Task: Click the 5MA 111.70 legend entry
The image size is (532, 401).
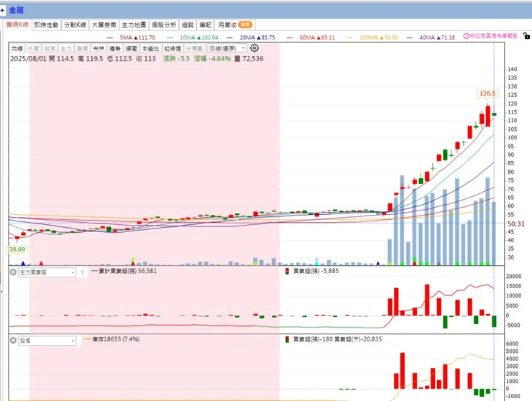Action: click(x=137, y=37)
